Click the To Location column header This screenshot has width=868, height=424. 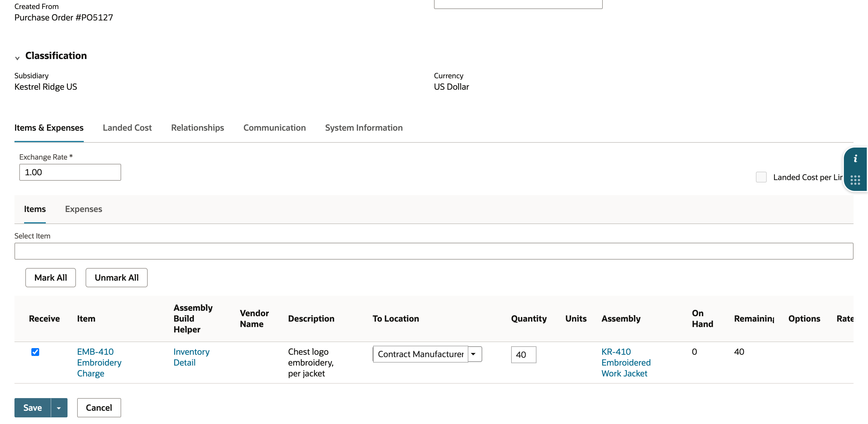(x=396, y=319)
